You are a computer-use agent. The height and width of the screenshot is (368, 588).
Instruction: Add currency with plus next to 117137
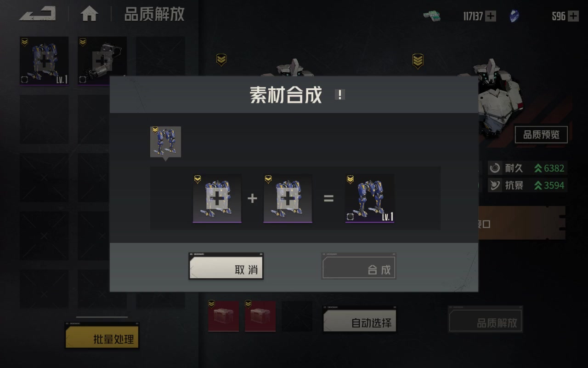491,16
